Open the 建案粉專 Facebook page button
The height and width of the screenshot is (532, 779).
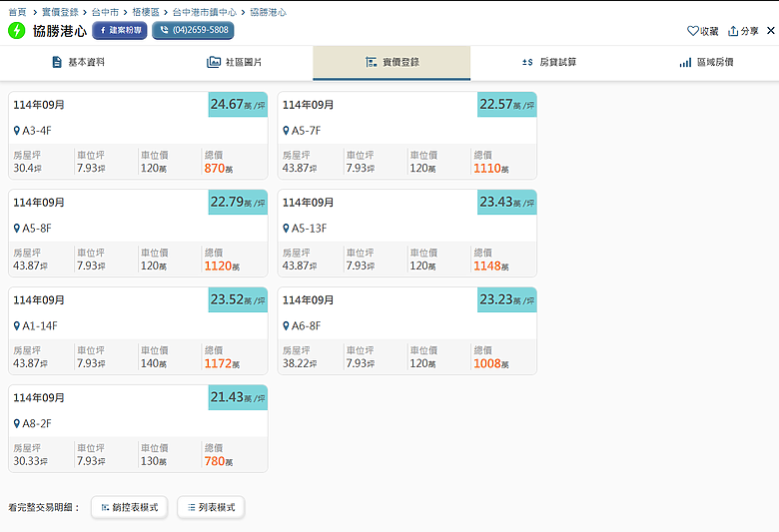(x=120, y=30)
